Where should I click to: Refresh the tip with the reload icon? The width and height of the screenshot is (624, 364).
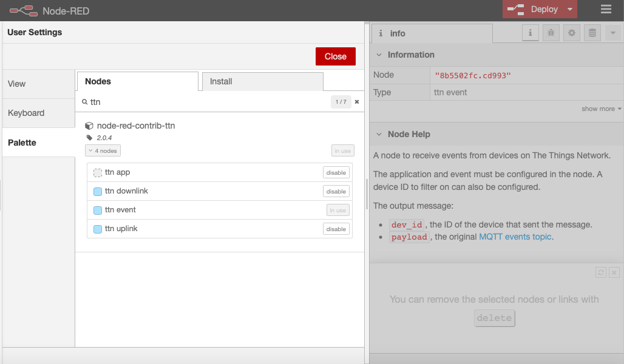pos(601,272)
